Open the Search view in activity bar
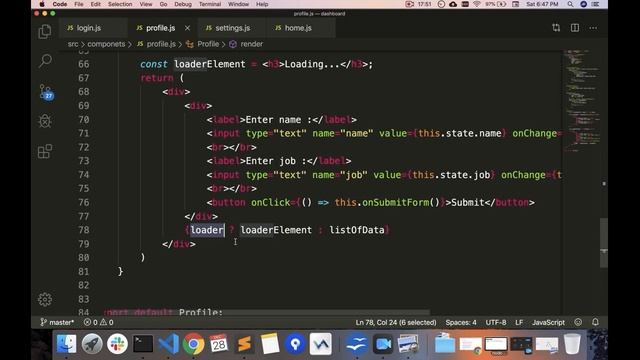The height and width of the screenshot is (360, 640). tap(45, 61)
